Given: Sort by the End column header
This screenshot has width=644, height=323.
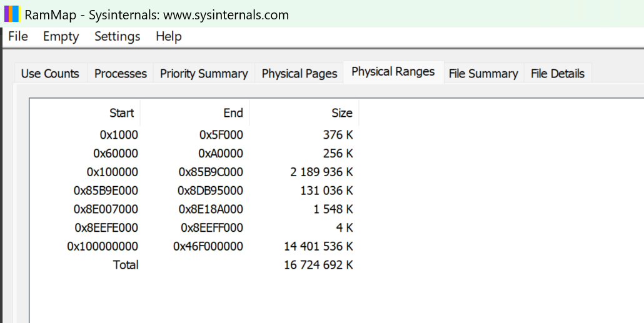Looking at the screenshot, I should 194,113.
